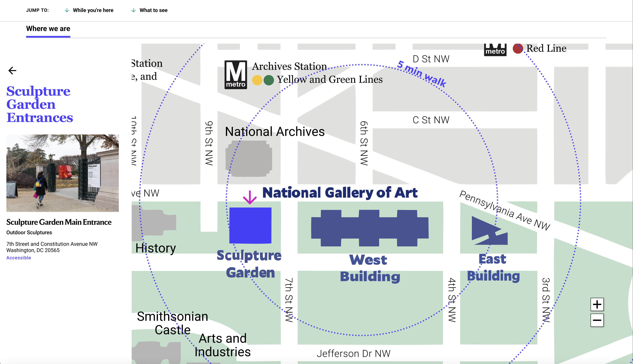This screenshot has width=633, height=364.
Task: Click the Archives Station metro logo
Action: pyautogui.click(x=236, y=74)
